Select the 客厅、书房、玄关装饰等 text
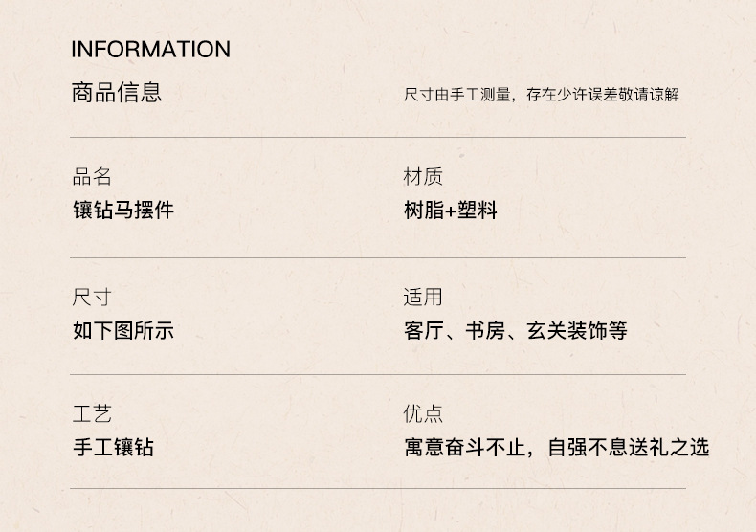The height and width of the screenshot is (532, 756). tap(516, 330)
